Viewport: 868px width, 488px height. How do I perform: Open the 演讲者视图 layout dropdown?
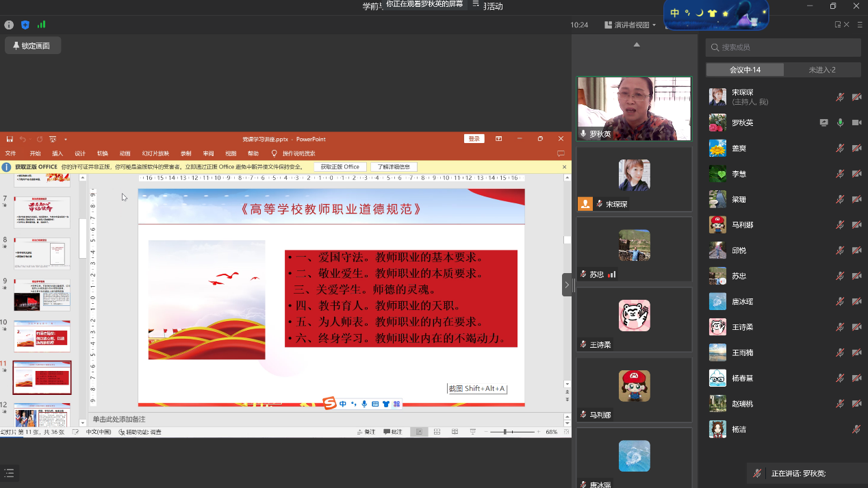pyautogui.click(x=630, y=25)
